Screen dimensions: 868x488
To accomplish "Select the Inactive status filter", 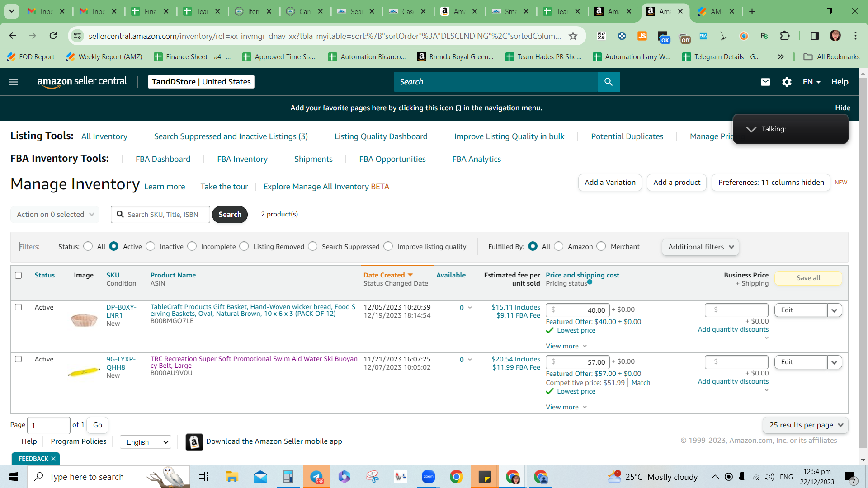I will pos(151,246).
